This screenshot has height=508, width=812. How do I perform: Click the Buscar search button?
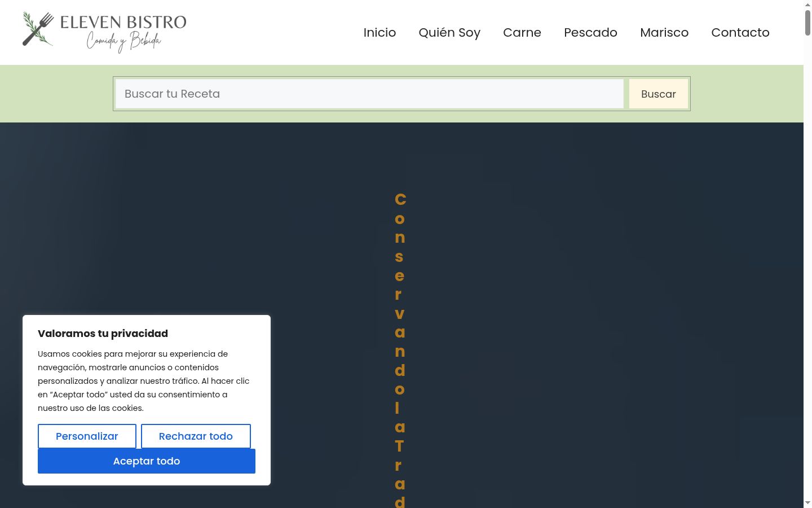click(x=659, y=94)
